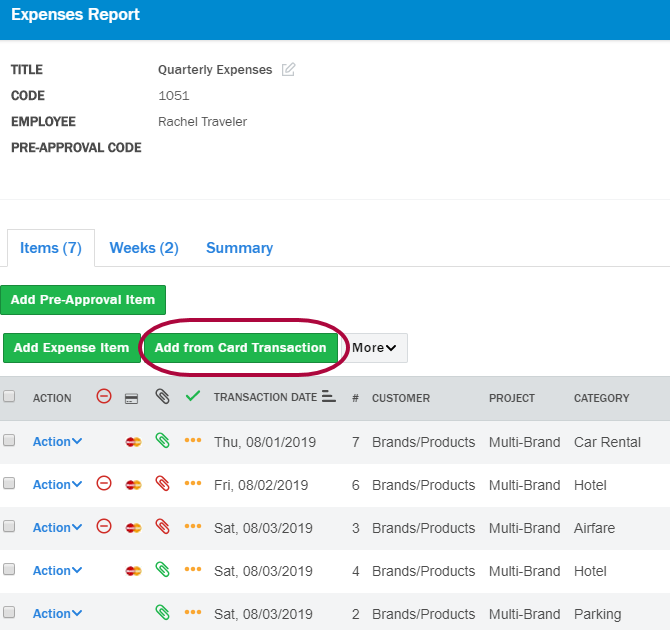Click the Project column header
670x630 pixels.
tap(511, 398)
